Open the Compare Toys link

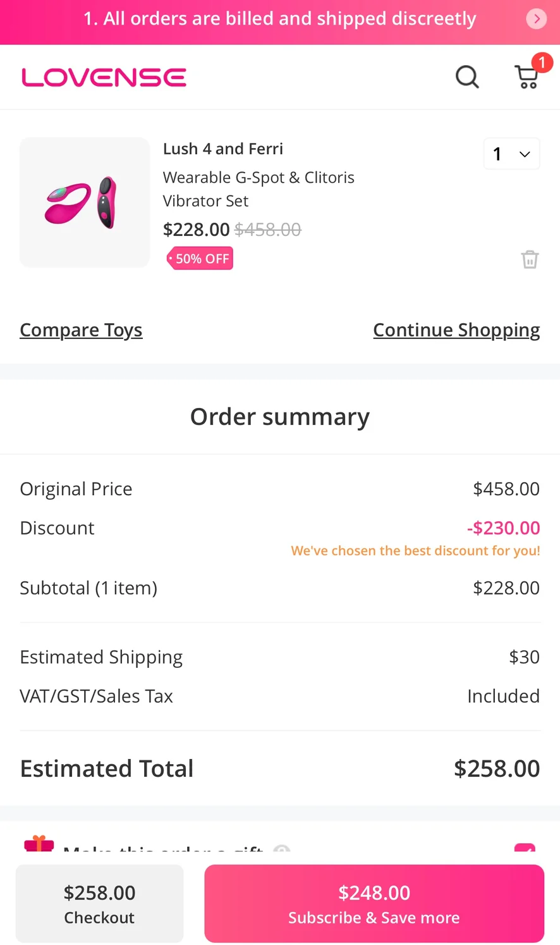(81, 330)
